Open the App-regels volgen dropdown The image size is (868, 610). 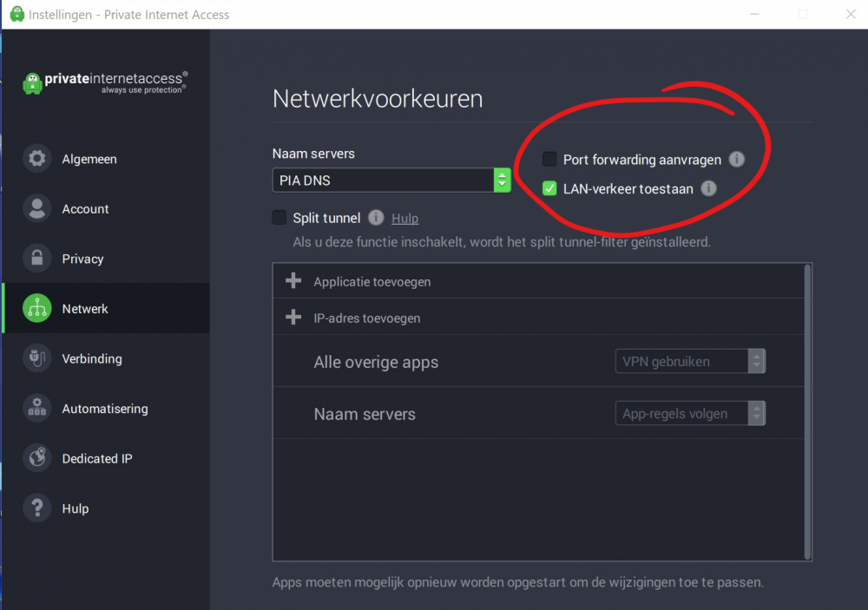tap(689, 414)
